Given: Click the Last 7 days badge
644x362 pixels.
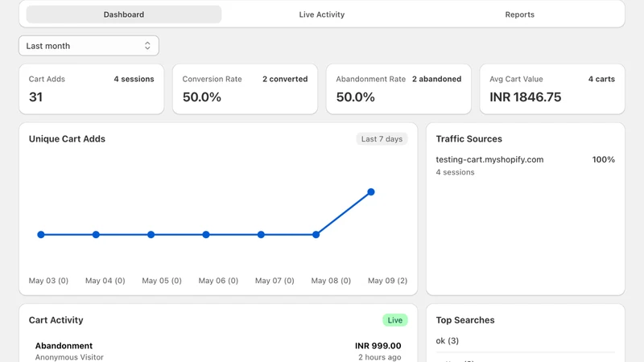Looking at the screenshot, I should pos(382,138).
